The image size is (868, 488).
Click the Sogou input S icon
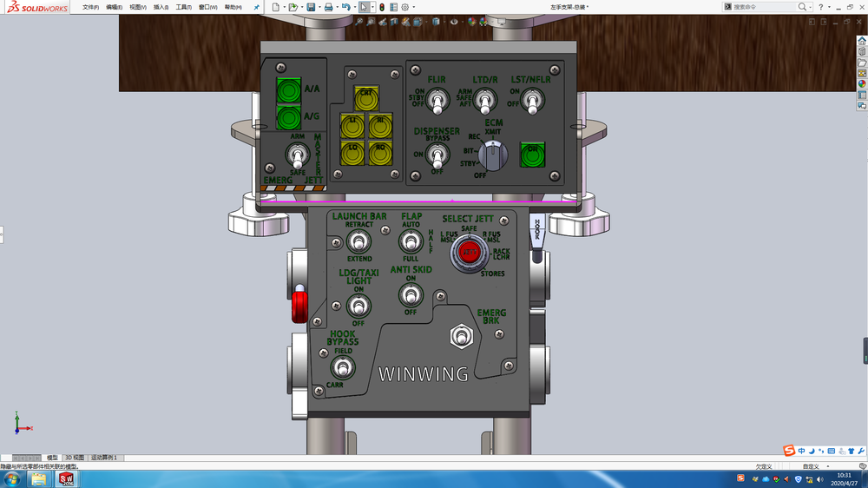point(789,451)
